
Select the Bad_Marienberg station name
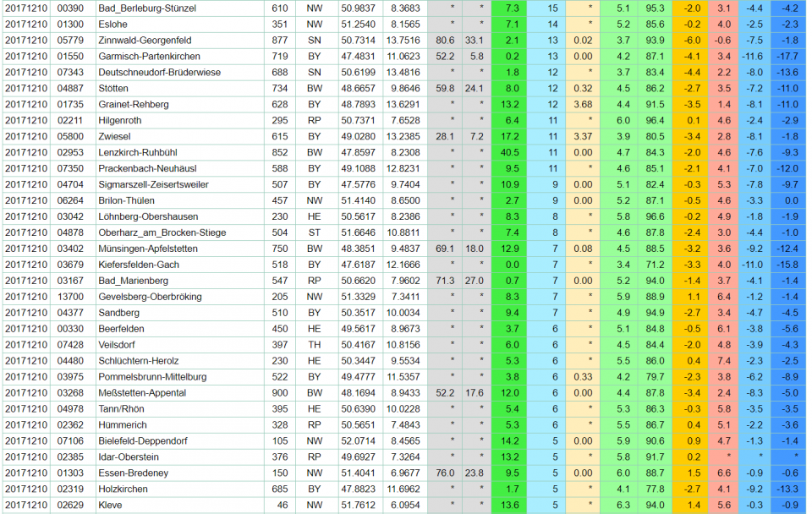click(134, 281)
